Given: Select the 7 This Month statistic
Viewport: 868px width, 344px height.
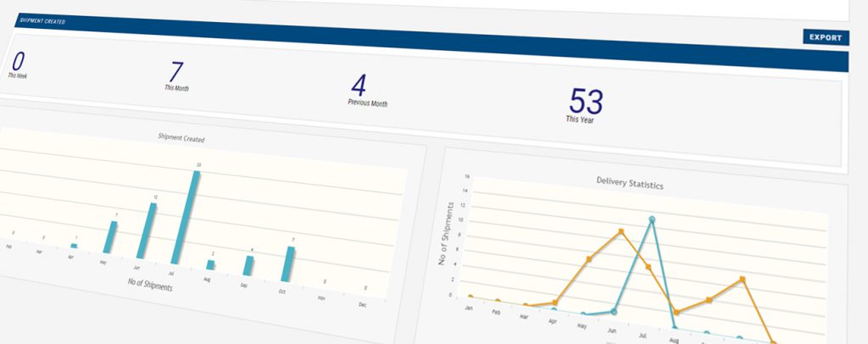Looking at the screenshot, I should pyautogui.click(x=177, y=75).
